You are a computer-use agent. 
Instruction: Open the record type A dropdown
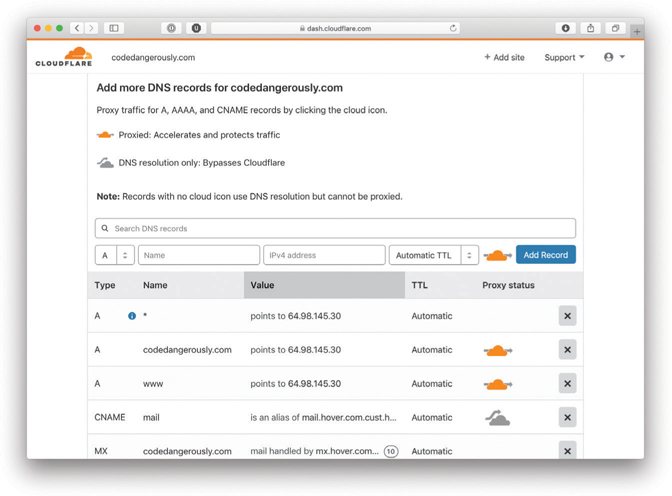114,256
